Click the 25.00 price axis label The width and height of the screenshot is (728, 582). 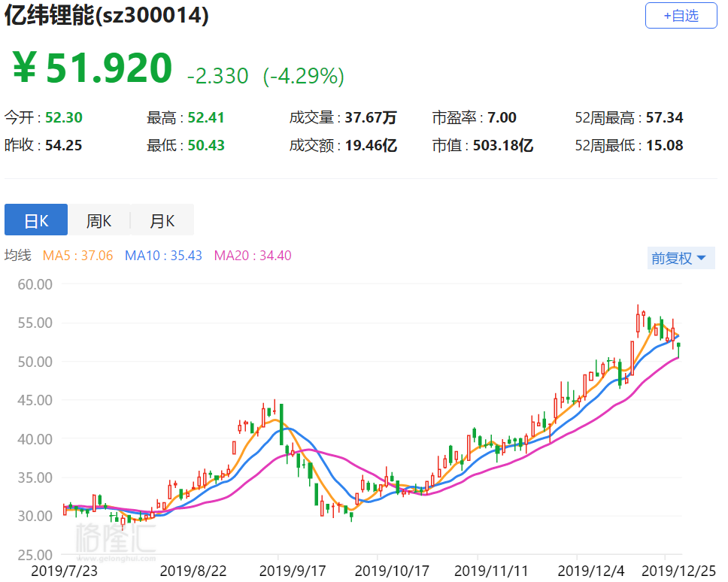pyautogui.click(x=35, y=555)
